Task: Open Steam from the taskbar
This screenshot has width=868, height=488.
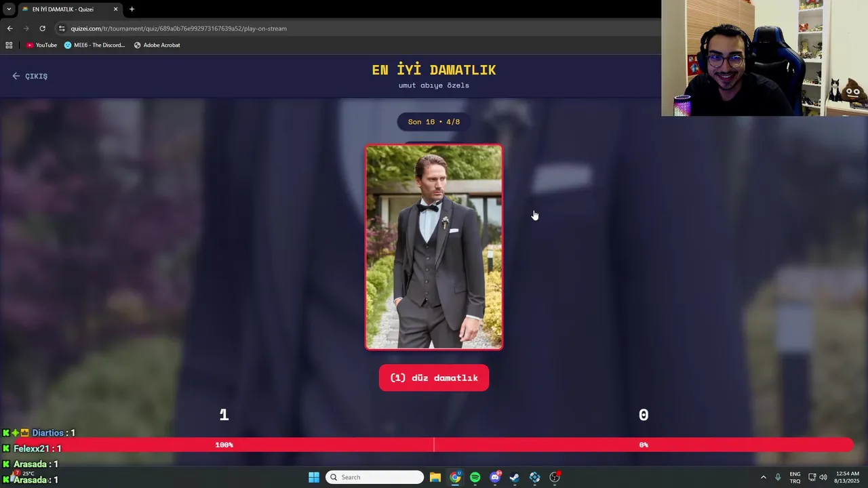Action: (515, 477)
